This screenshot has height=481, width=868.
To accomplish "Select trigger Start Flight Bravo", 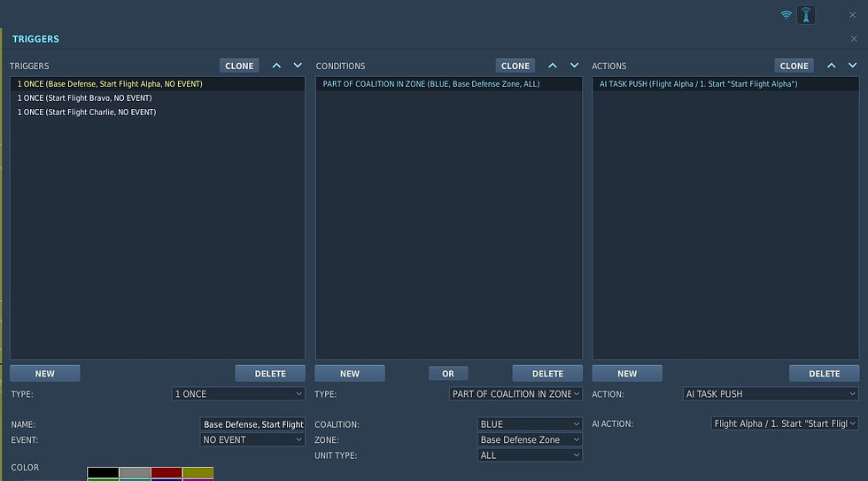I will tap(158, 98).
